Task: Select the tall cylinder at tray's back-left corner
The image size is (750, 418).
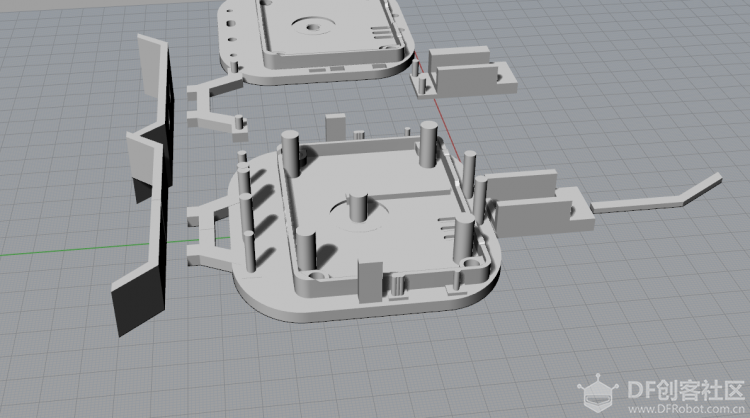Action: tap(290, 154)
